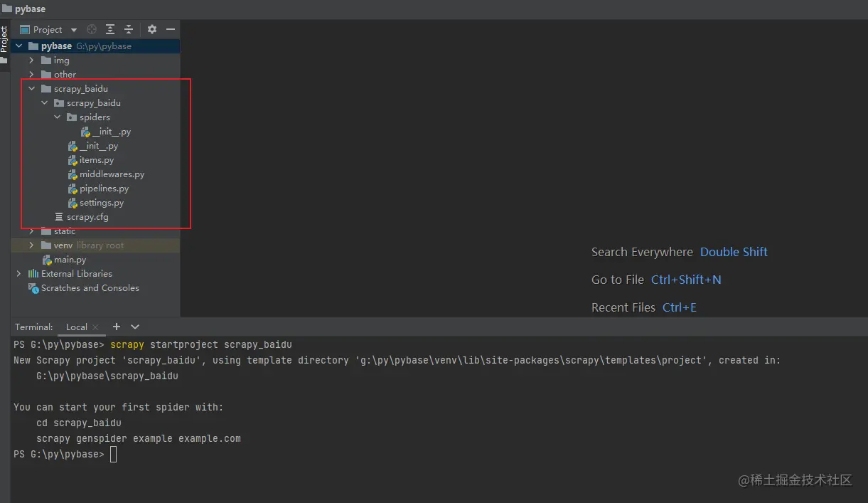
Task: Click the other folder icon
Action: [46, 75]
